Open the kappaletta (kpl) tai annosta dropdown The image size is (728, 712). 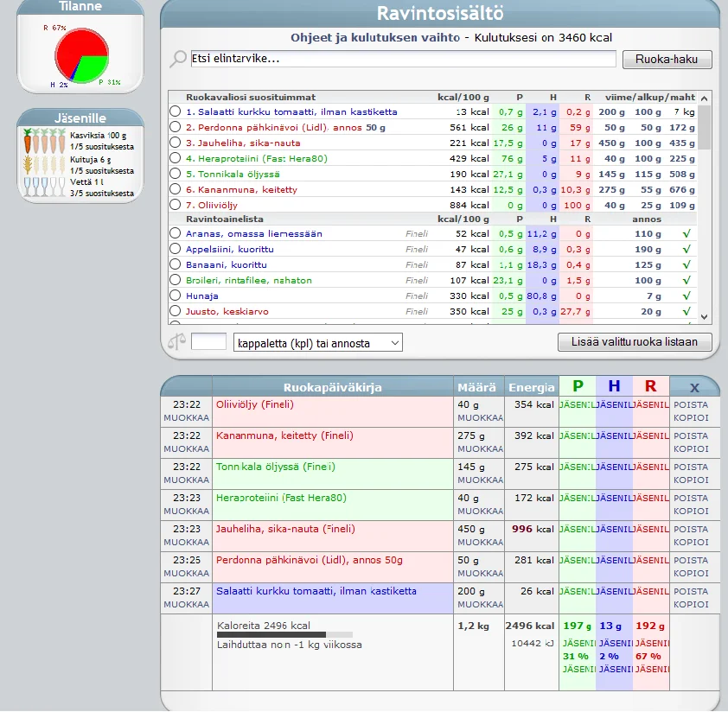(317, 343)
